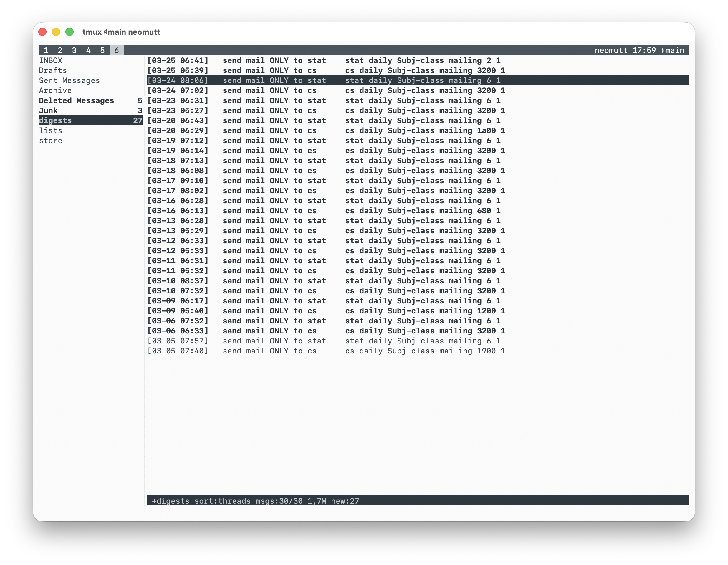Open the 03-16 06:13 cs mailing 680 message
This screenshot has width=728, height=565.
[323, 210]
